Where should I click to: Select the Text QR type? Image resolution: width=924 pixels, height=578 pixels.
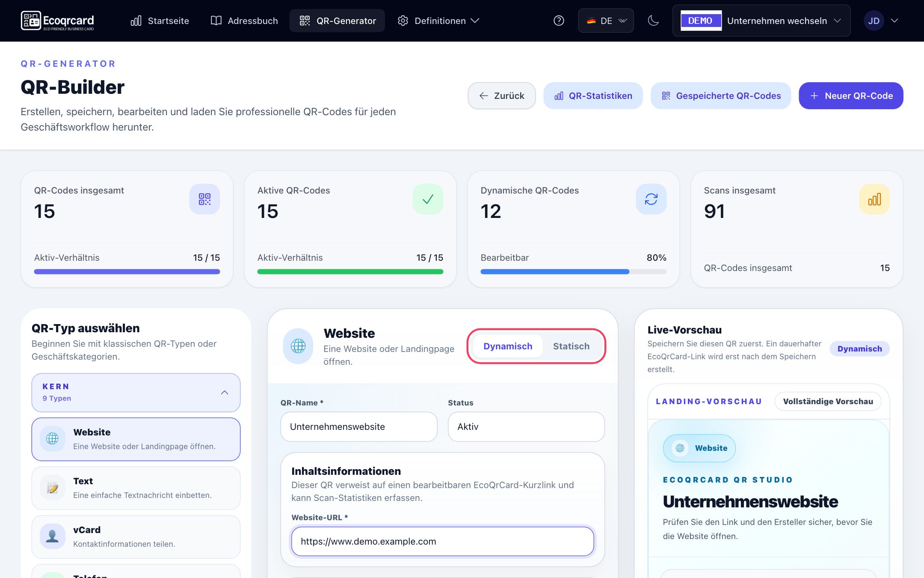pos(136,488)
